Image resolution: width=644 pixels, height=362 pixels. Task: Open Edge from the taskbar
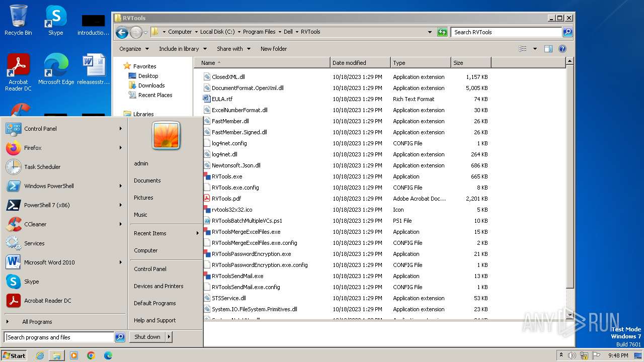[108, 355]
